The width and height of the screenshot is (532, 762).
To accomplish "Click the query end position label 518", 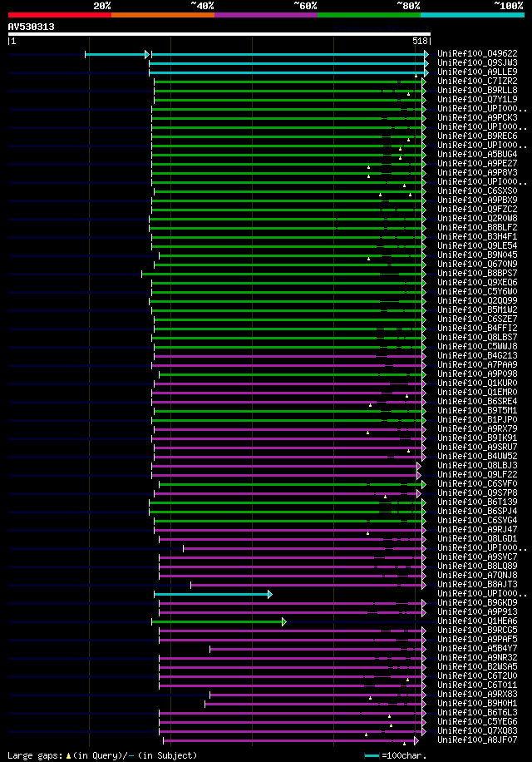I will pyautogui.click(x=421, y=42).
